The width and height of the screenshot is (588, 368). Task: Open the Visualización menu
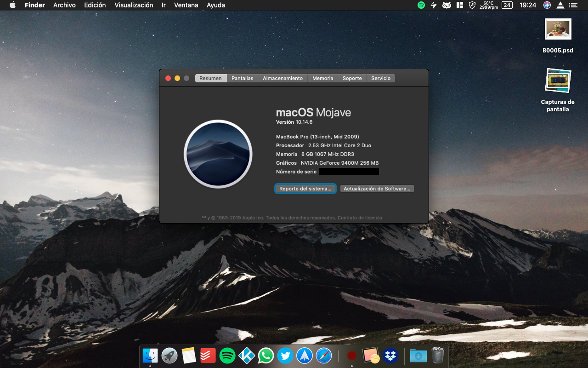134,5
